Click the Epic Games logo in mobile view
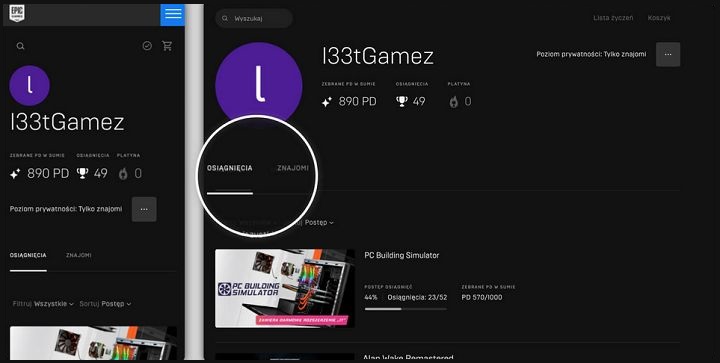720x363 pixels. pos(17,13)
